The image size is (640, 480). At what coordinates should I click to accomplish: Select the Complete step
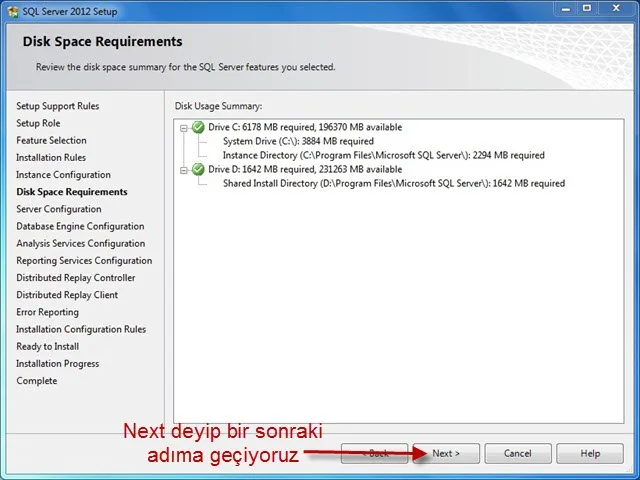37,380
